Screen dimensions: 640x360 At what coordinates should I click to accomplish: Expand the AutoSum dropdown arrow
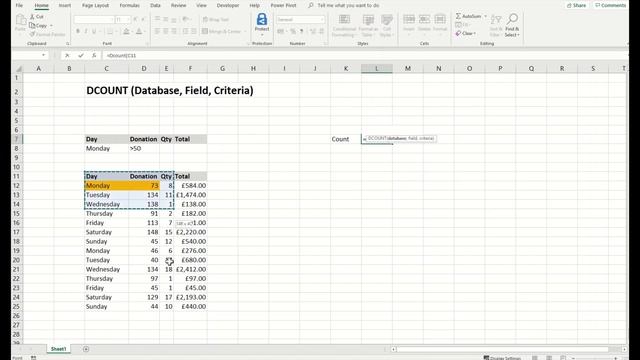(x=485, y=16)
